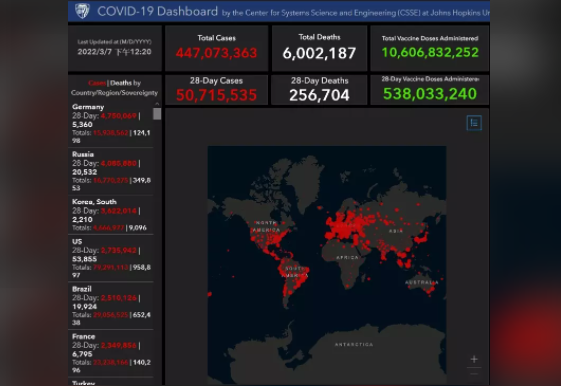Select Korea, South in the country list
Image resolution: width=561 pixels, height=386 pixels.
point(111,215)
